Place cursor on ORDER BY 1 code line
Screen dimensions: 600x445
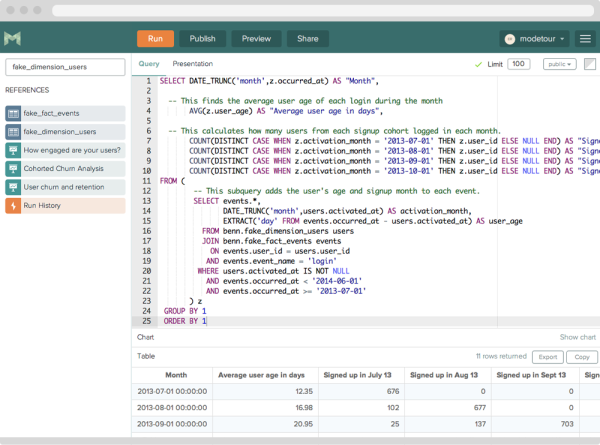click(x=185, y=321)
